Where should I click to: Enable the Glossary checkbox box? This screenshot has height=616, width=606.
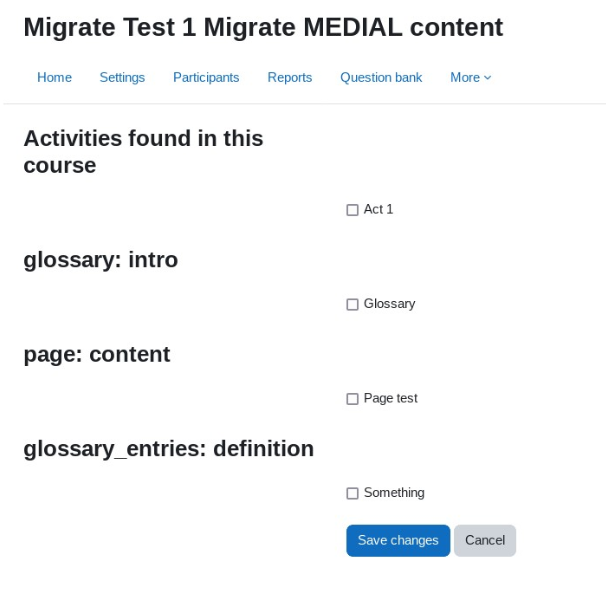352,304
